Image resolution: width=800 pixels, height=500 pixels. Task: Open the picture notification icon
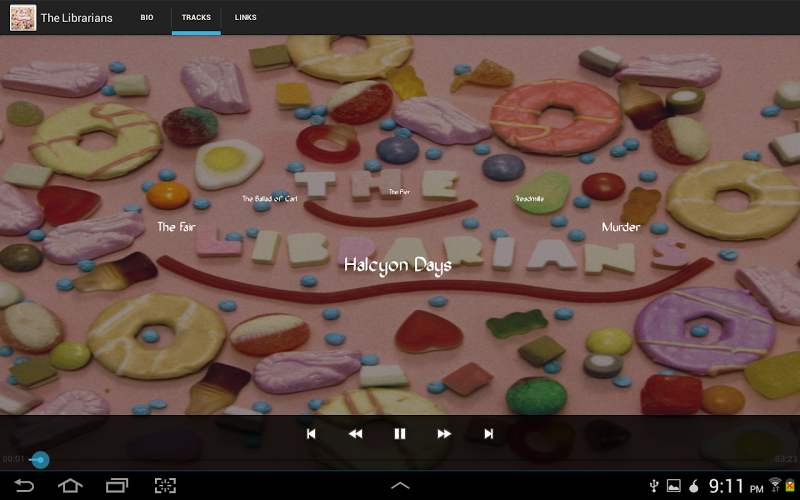(x=673, y=486)
